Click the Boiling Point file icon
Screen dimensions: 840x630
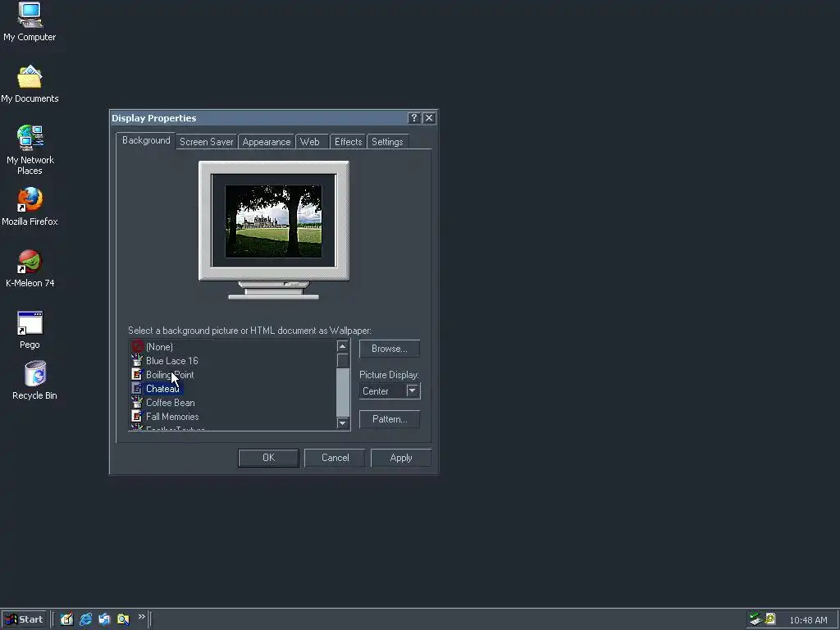pyautogui.click(x=137, y=374)
